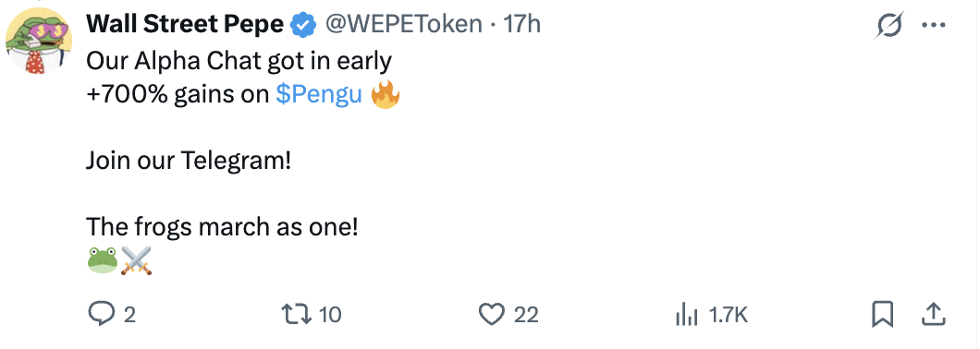Click the Grok slashed-circle icon
This screenshot has height=349, width=980.
(890, 26)
